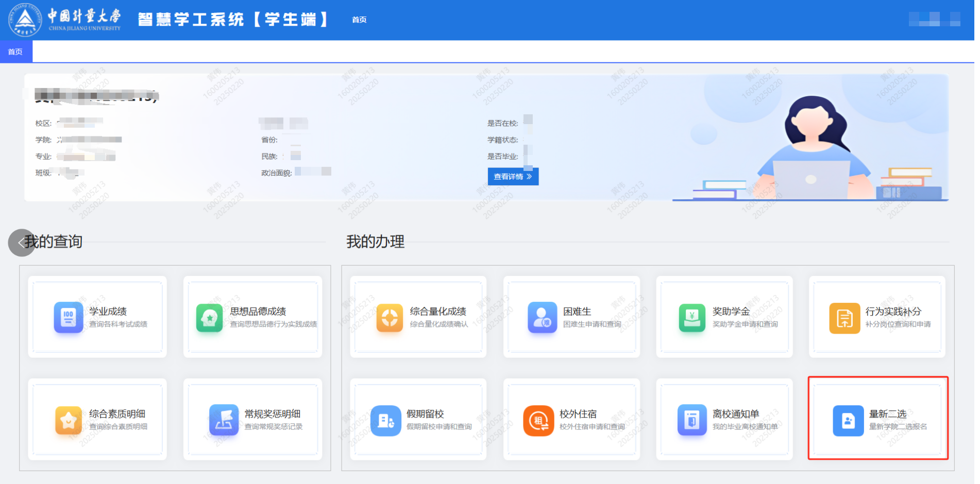
Task: Open the 综合素质明细 star icon
Action: pos(68,420)
